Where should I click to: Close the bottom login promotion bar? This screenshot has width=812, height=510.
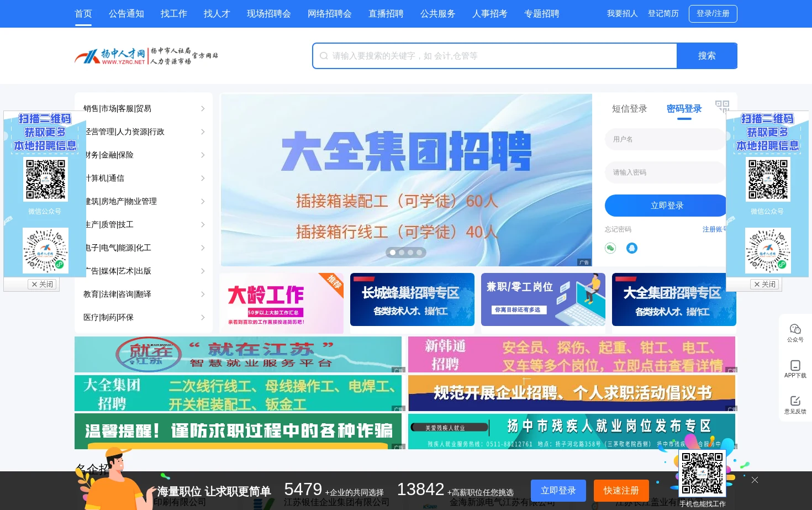tap(755, 480)
